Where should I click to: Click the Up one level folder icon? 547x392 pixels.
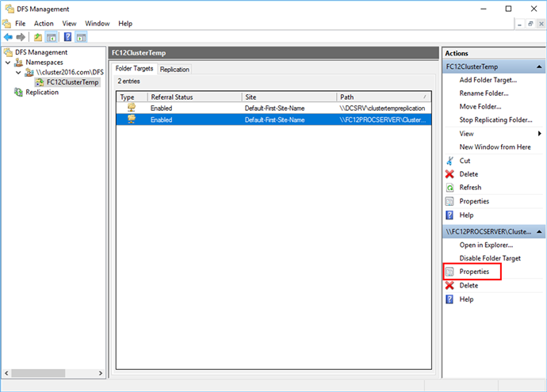tap(38, 37)
